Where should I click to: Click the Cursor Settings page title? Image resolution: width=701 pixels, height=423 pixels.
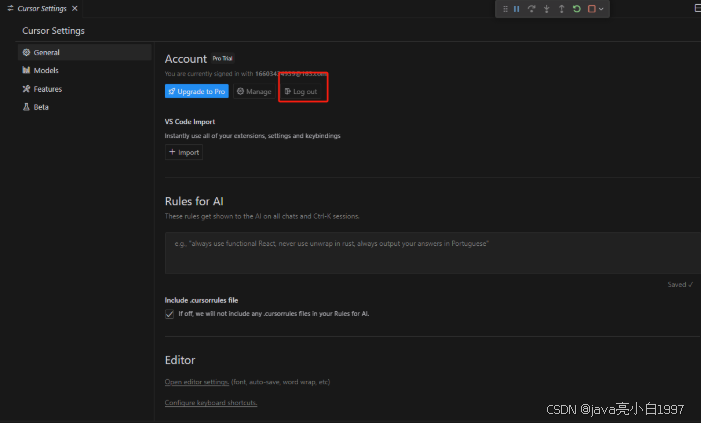coord(53,31)
